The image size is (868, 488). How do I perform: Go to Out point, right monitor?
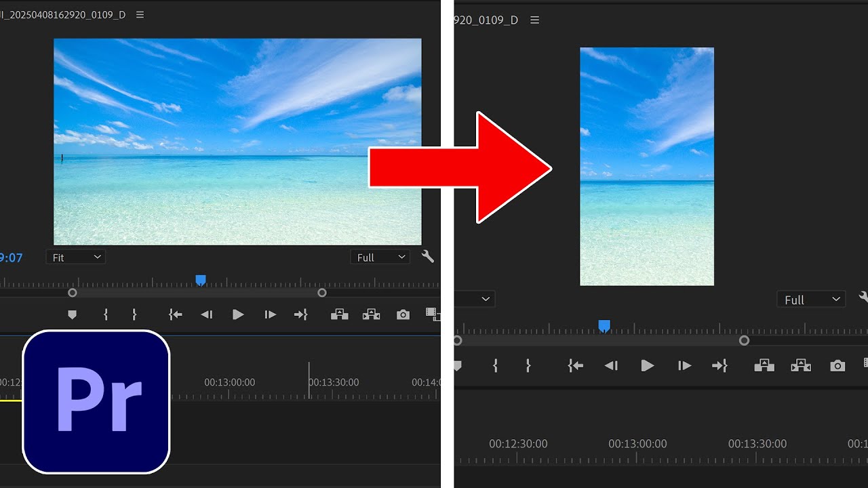(719, 366)
